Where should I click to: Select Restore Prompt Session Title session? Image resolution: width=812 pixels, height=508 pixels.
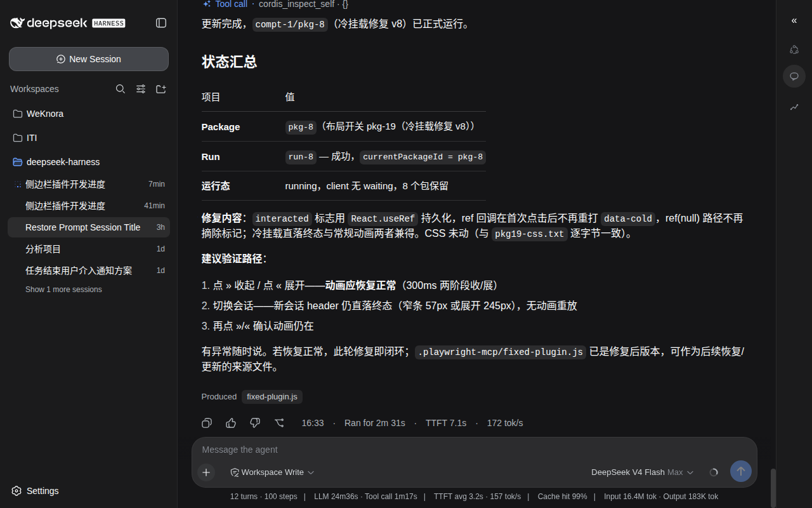pos(89,227)
